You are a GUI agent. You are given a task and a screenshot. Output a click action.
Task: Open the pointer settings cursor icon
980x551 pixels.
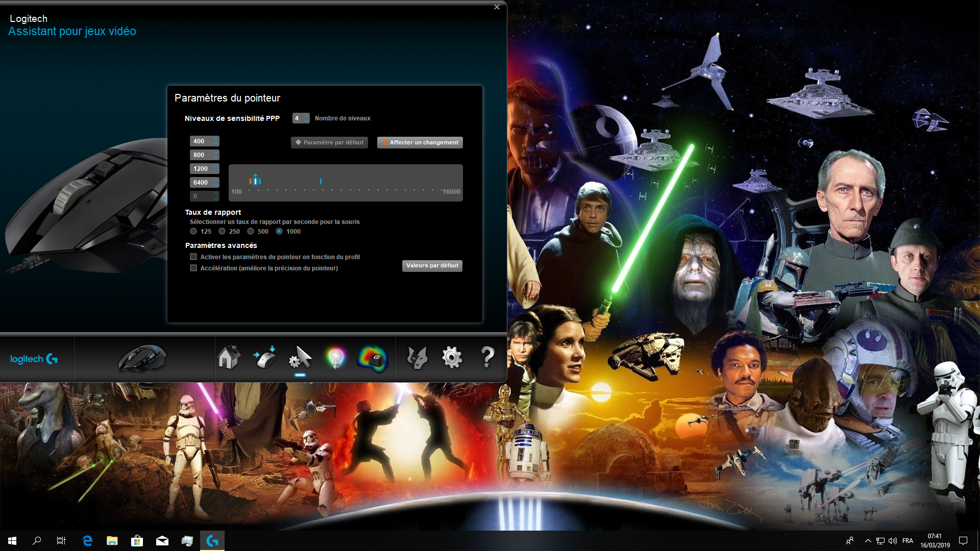point(300,357)
